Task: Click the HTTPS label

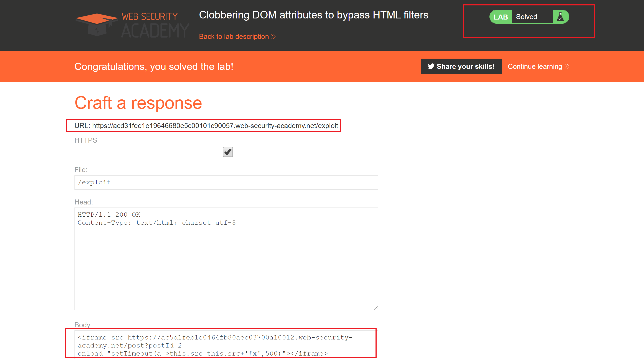Action: pyautogui.click(x=86, y=140)
